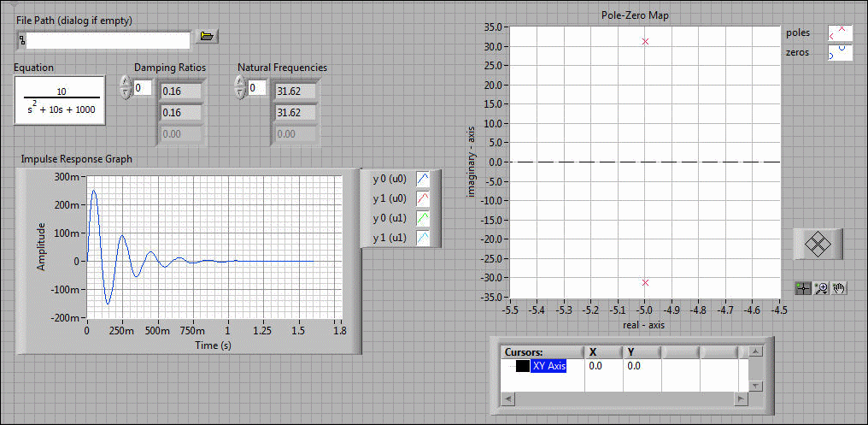Click the cursor list scroll right arrow
This screenshot has height=425, width=868.
point(741,398)
